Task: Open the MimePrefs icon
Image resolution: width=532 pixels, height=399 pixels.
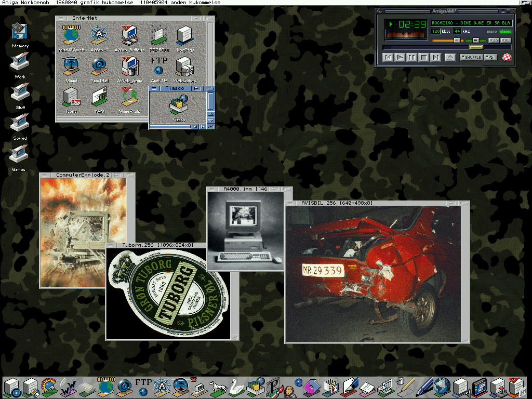Action: [x=129, y=97]
